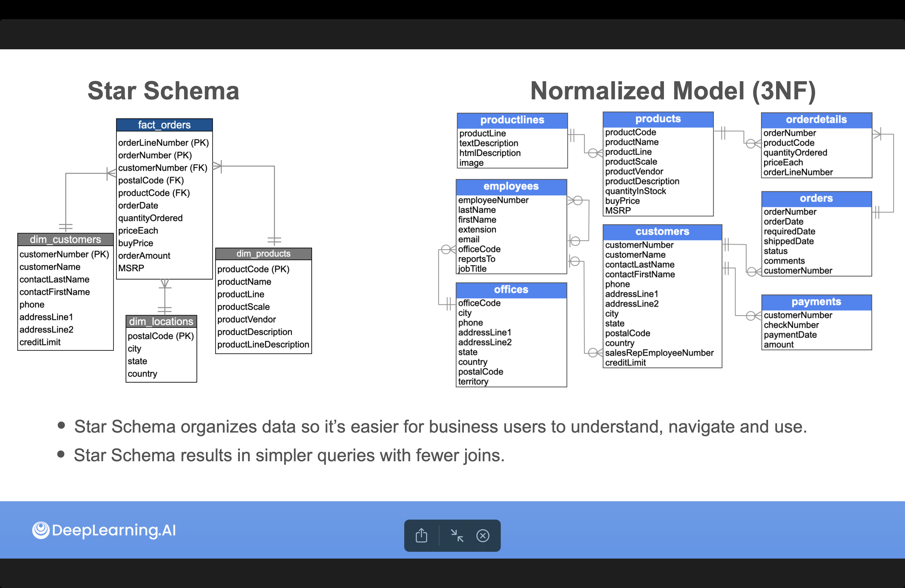Click the employees table header
The width and height of the screenshot is (905, 588).
tap(511, 186)
